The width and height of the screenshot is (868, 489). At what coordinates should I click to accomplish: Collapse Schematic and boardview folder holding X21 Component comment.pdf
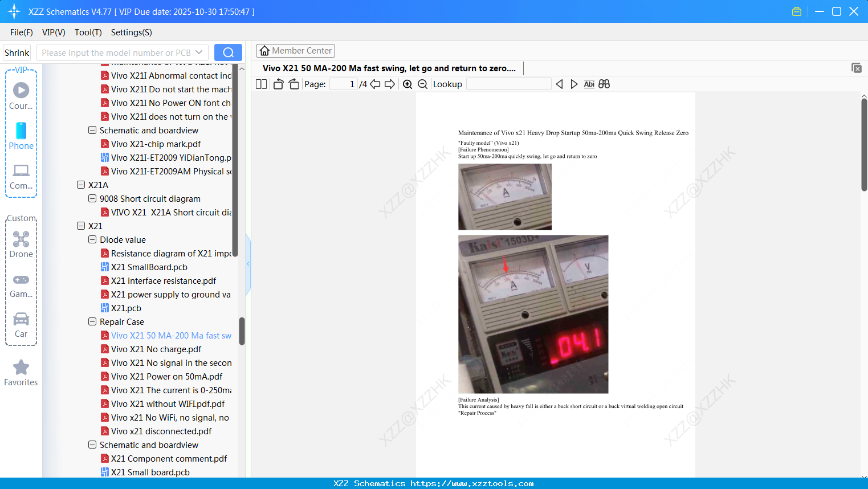92,445
